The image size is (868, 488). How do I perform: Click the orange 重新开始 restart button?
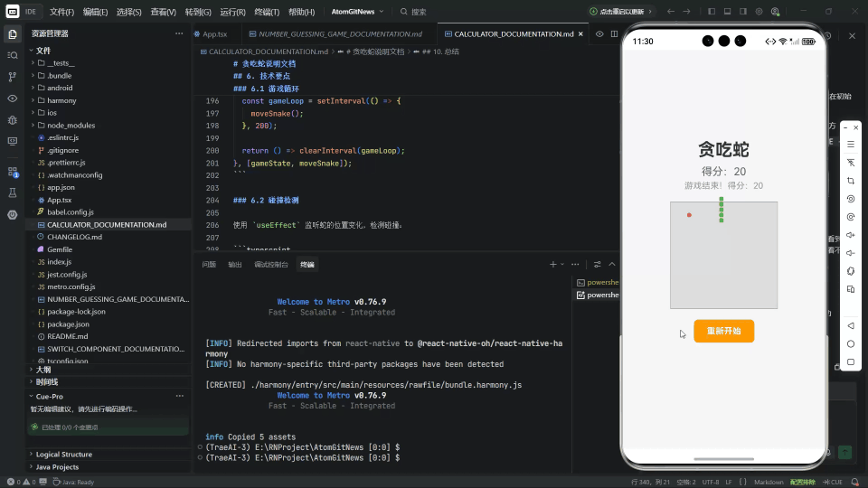[x=723, y=331]
